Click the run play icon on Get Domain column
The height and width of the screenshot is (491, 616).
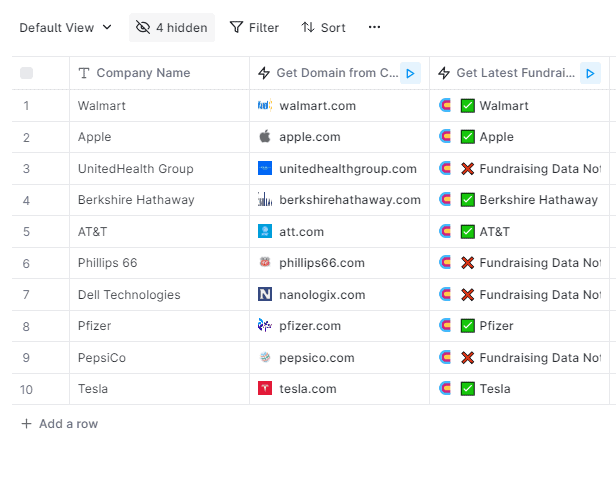tap(410, 73)
